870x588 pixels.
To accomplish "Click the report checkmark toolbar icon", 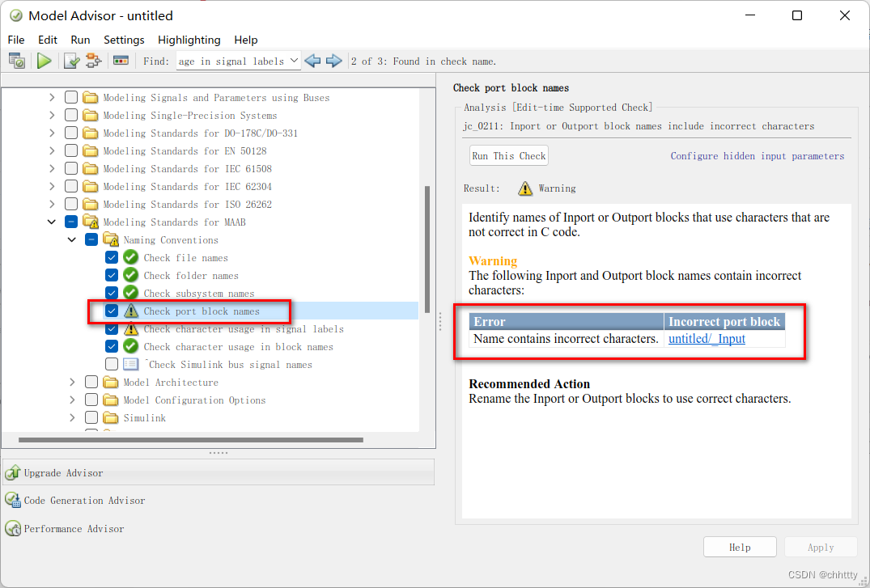I will coord(71,61).
